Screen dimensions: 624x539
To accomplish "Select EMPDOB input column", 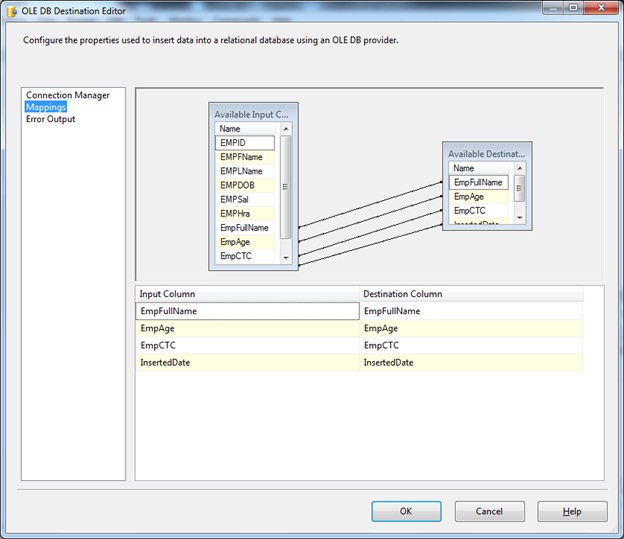I will tap(245, 185).
